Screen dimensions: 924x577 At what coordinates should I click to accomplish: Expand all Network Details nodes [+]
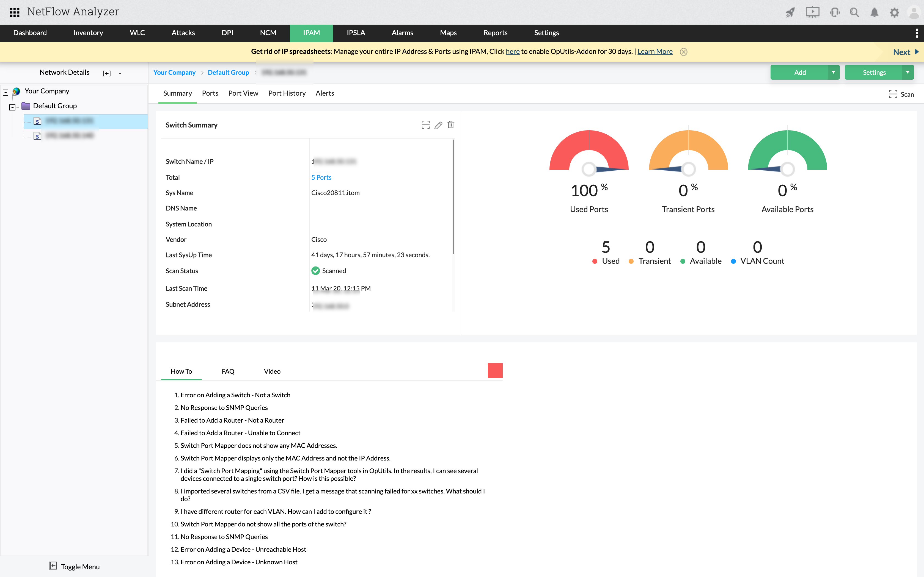[106, 73]
